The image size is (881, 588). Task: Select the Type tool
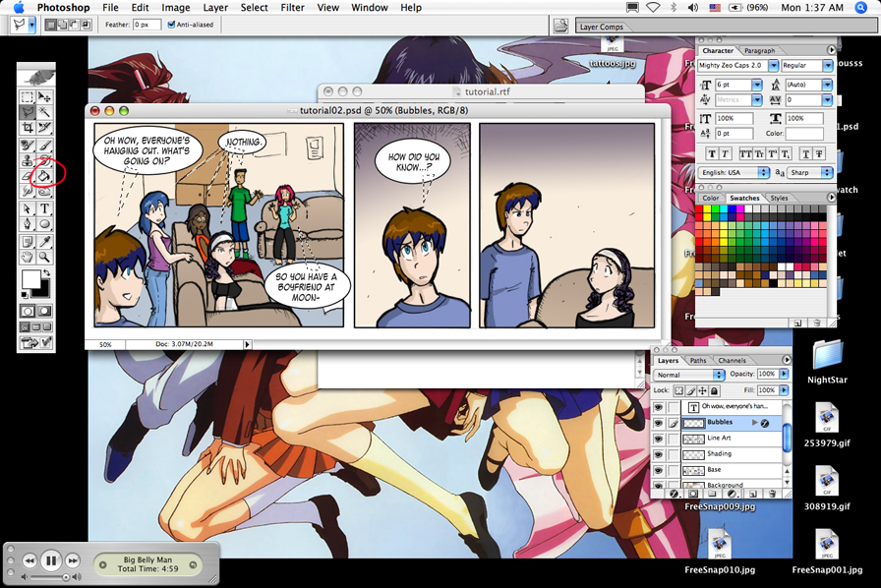tap(44, 209)
